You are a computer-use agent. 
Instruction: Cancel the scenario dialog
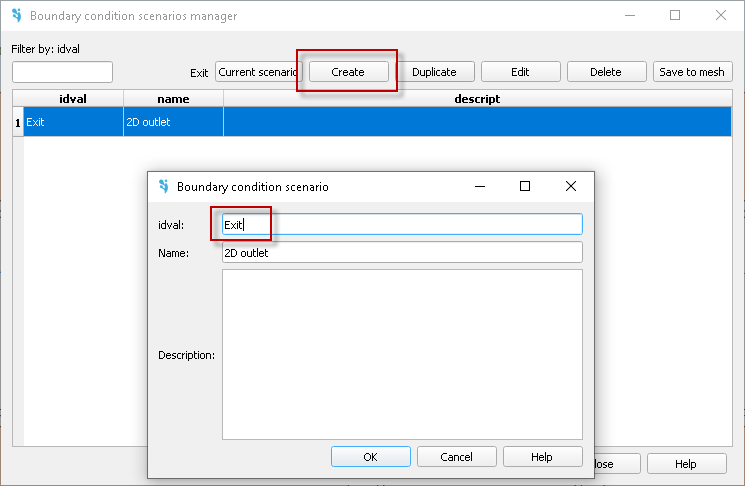tap(457, 457)
